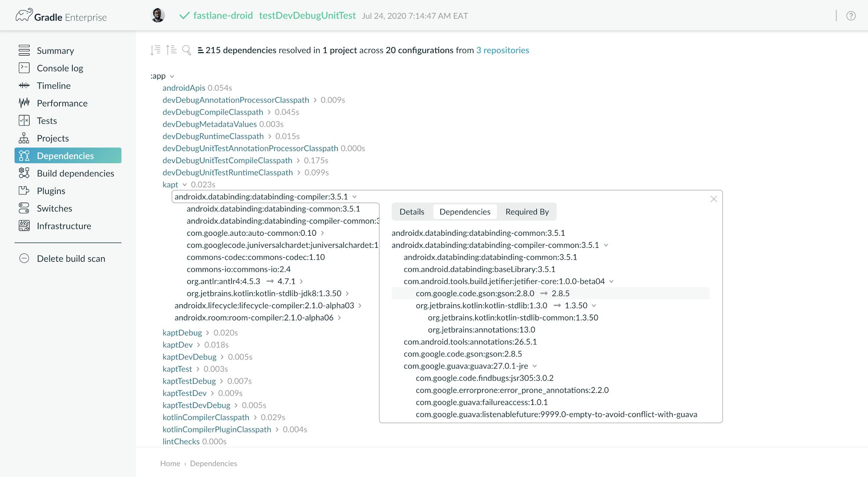Open the Infrastructure section icon
Viewport: 868px width, 477px height.
coord(24,226)
